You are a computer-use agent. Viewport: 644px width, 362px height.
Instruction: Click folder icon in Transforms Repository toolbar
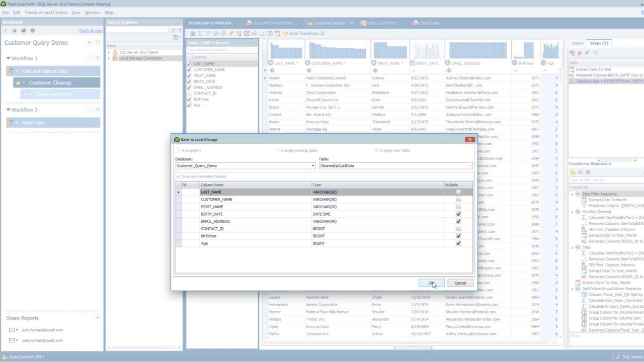click(573, 172)
